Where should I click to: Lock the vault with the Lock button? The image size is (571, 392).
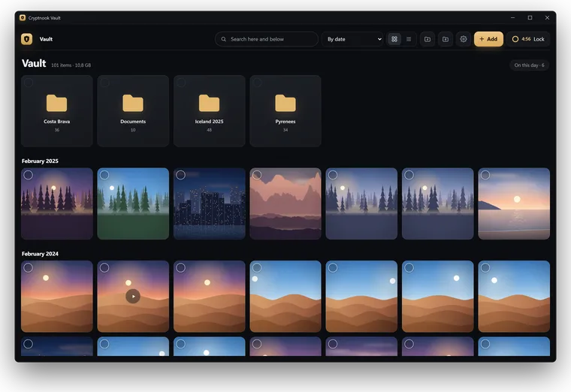pos(528,39)
